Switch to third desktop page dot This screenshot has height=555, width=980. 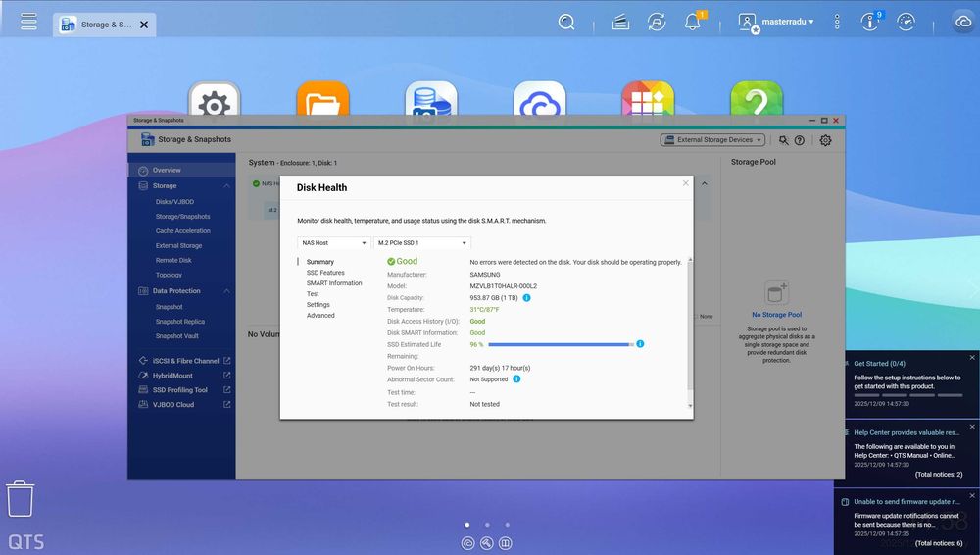[x=507, y=525]
